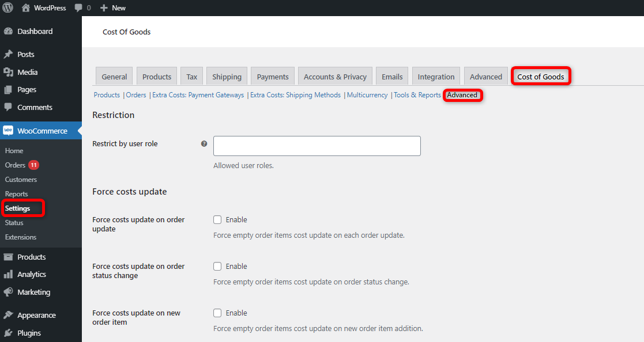Click the home icon next to WordPress
644x342 pixels.
pyautogui.click(x=26, y=8)
